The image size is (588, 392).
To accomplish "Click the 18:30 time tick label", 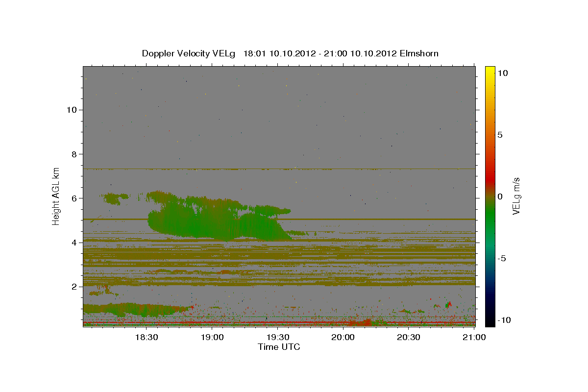I will [x=146, y=337].
